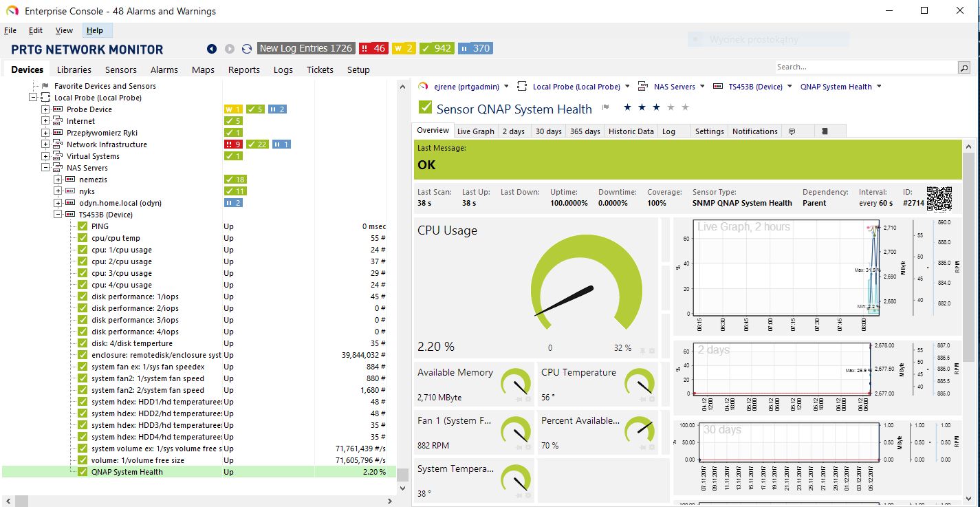This screenshot has width=980, height=507.
Task: Expand the Internet node
Action: [45, 121]
